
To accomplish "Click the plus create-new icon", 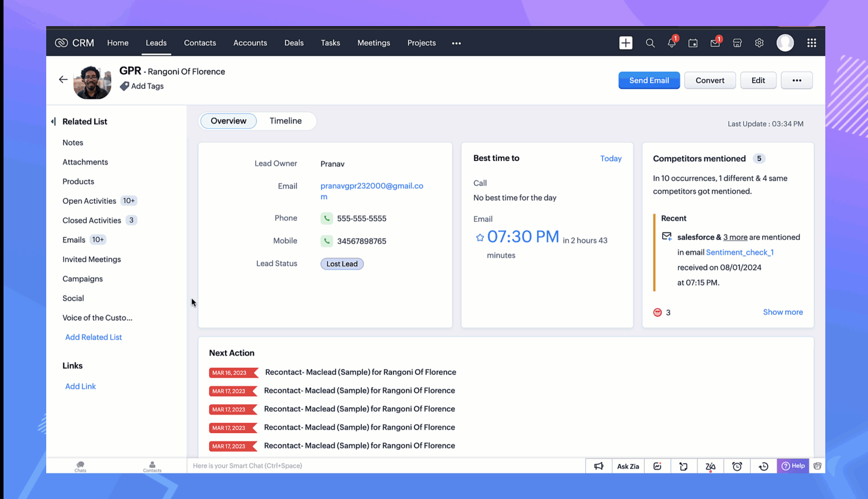I will click(x=625, y=43).
